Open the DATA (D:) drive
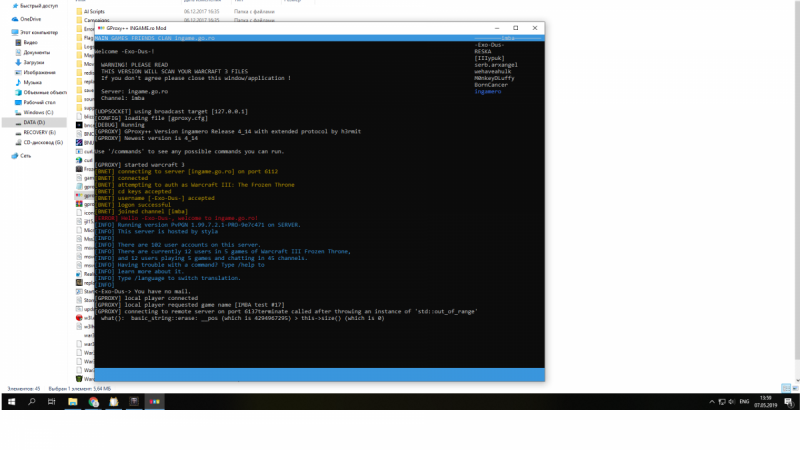 pos(36,122)
